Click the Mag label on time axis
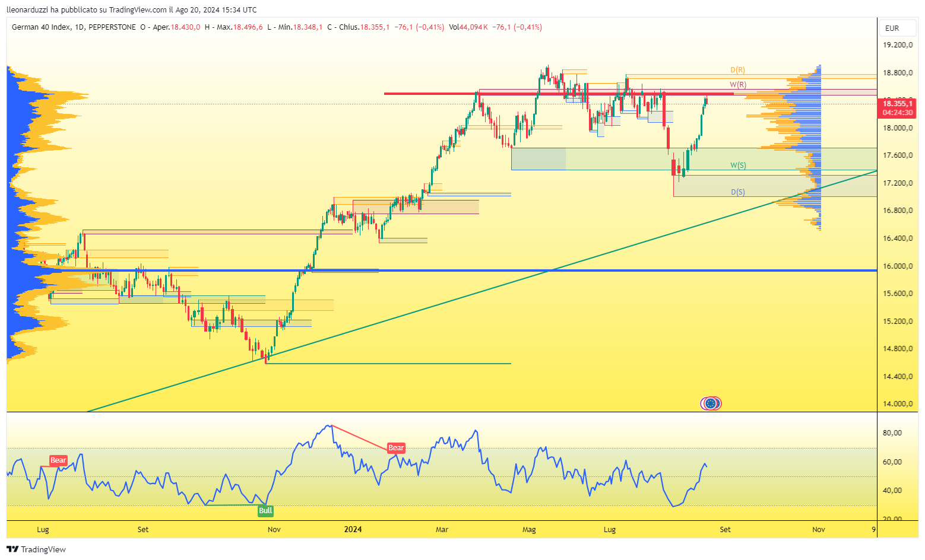This screenshot has width=925, height=560. [529, 529]
